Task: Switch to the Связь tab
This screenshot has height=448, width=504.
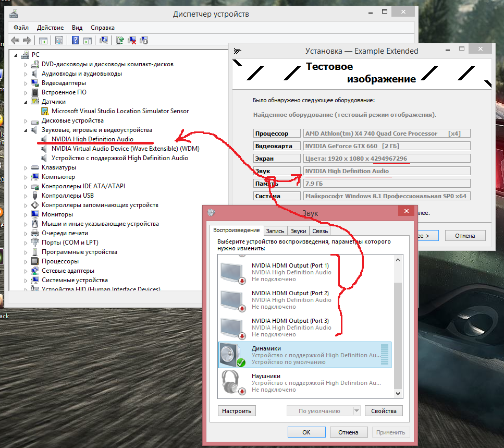Action: pos(320,231)
